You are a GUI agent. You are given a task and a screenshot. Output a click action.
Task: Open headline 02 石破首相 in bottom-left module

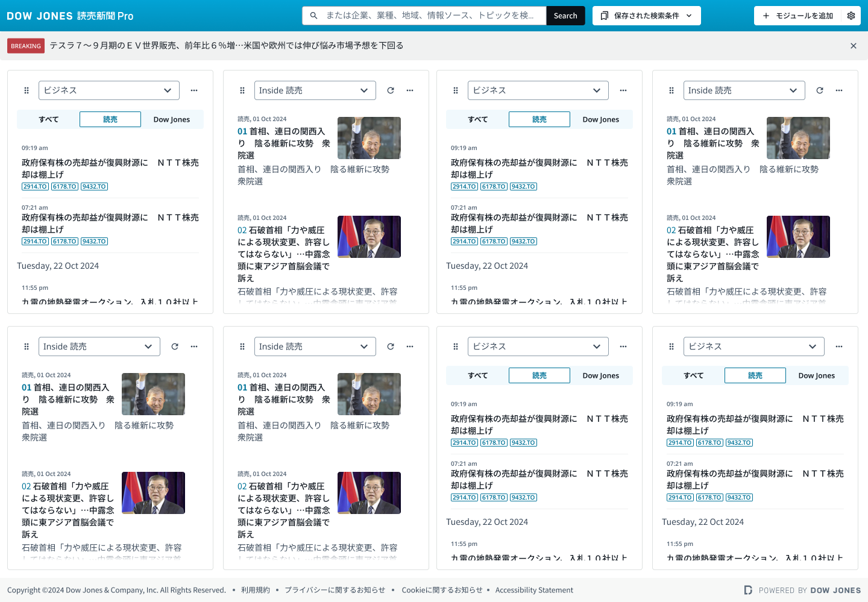(x=68, y=510)
